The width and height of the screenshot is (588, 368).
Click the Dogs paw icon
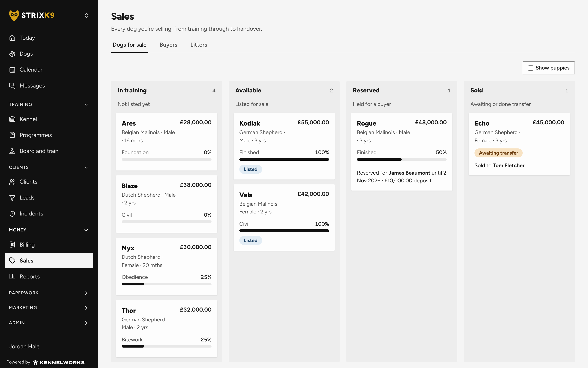(12, 54)
